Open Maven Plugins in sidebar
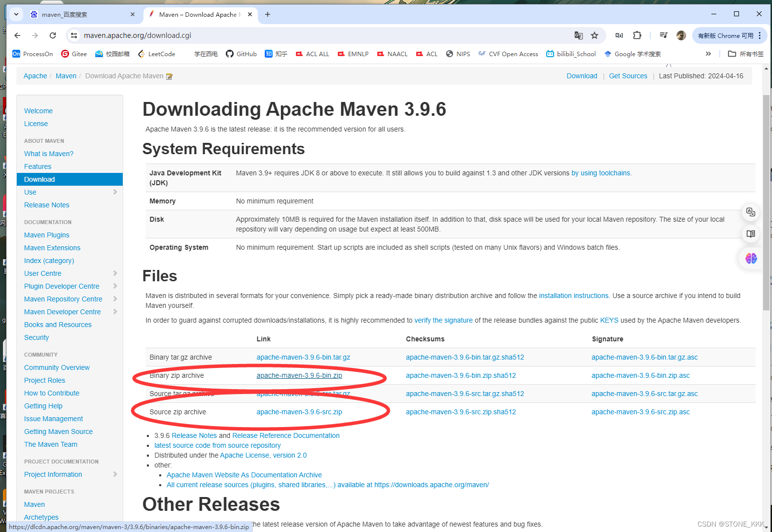The height and width of the screenshot is (532, 772). coord(47,235)
